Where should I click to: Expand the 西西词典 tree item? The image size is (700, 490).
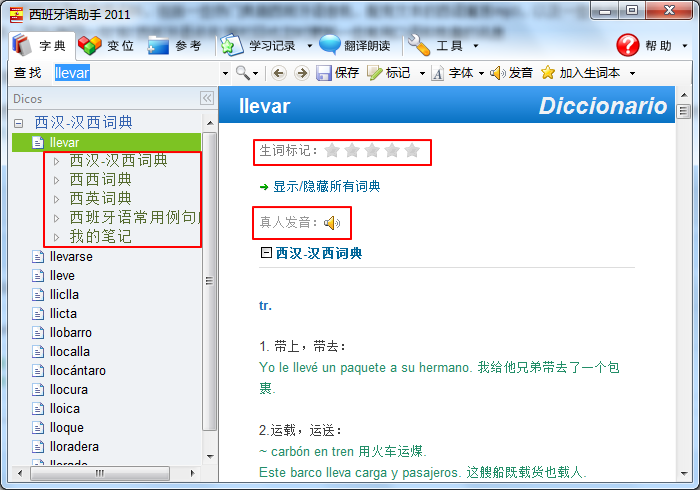[x=56, y=180]
